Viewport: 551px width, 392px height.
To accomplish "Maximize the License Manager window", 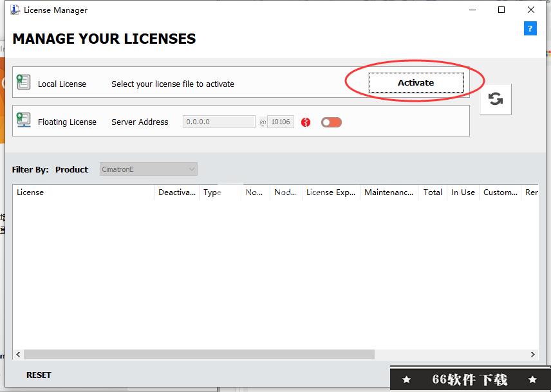I will pos(501,10).
